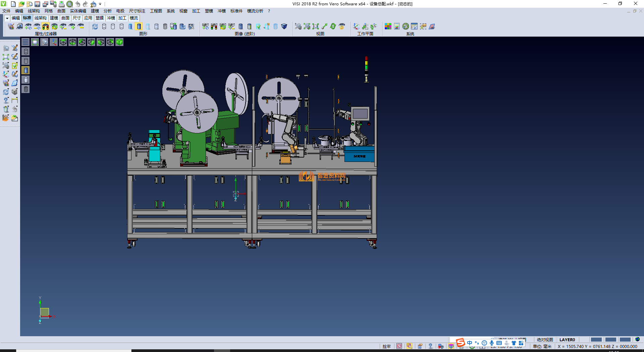
Task: Toggle the highlighted purple cube status bar icon
Action: pos(451,346)
